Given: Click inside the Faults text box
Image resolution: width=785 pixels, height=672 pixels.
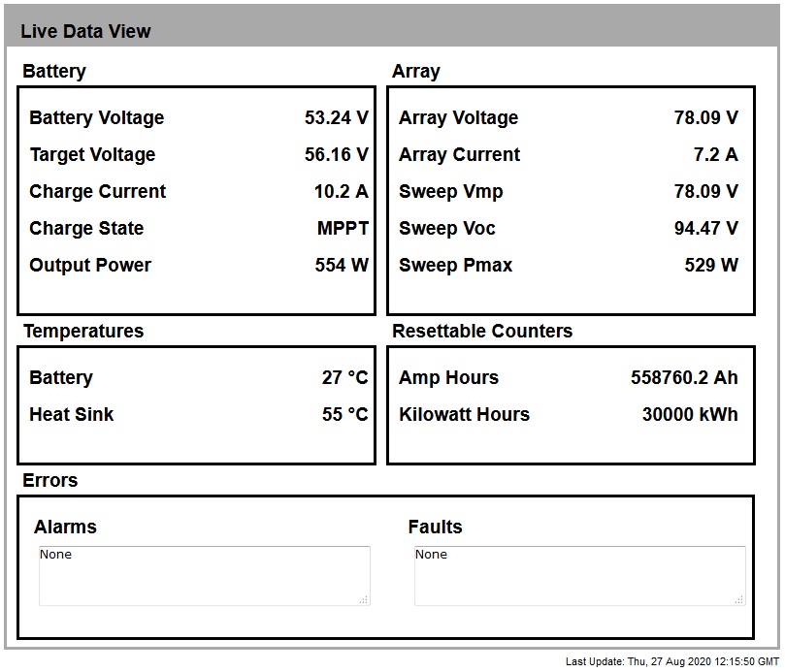Looking at the screenshot, I should tap(579, 576).
